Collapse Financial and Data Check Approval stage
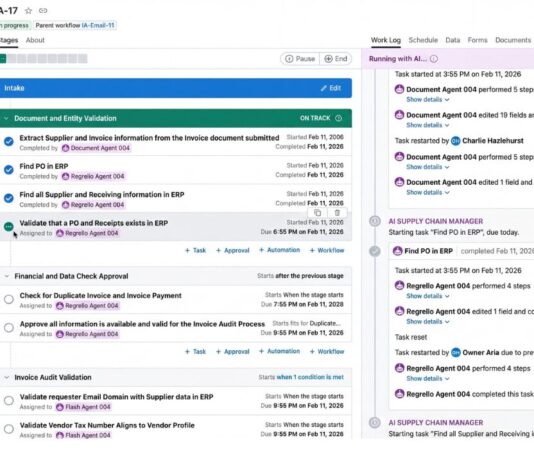 pos(6,276)
